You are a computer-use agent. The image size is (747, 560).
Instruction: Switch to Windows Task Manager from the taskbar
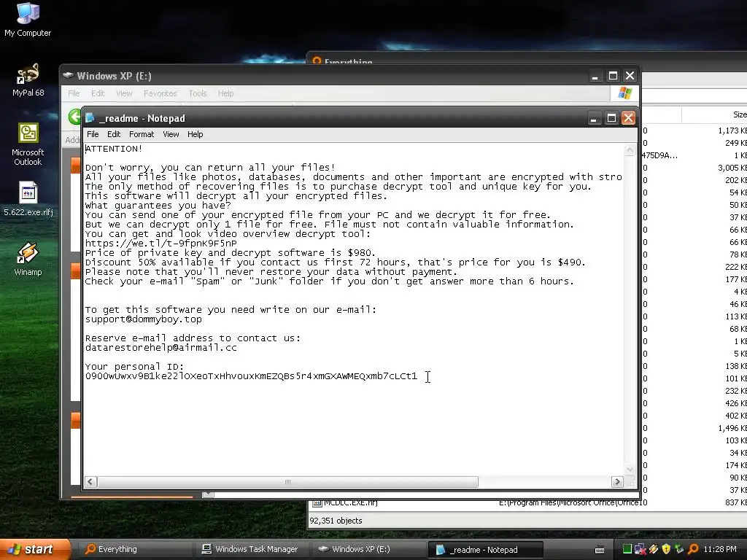click(x=252, y=549)
